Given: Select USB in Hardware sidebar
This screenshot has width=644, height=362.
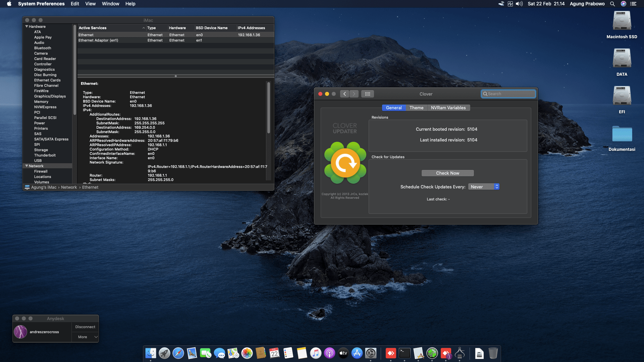Looking at the screenshot, I should tap(38, 161).
